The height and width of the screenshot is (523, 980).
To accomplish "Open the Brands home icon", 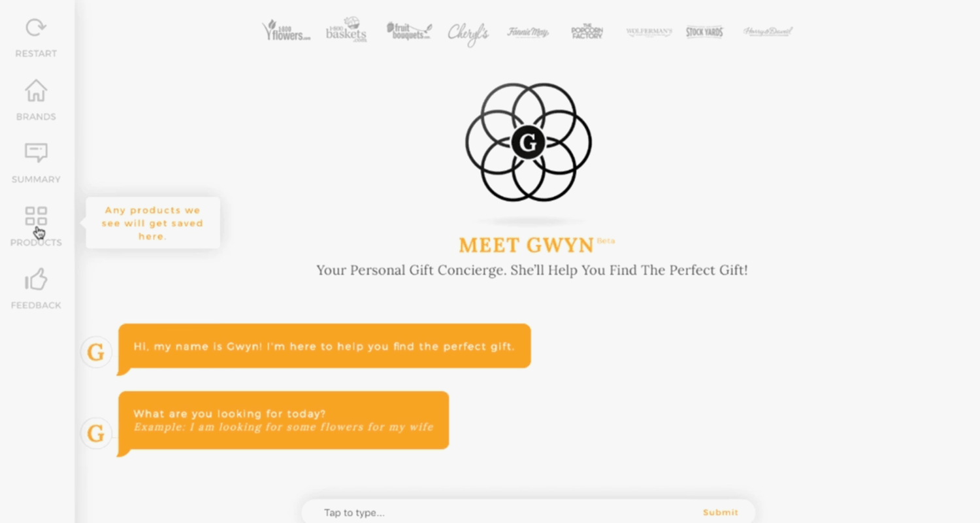I will coord(36,91).
